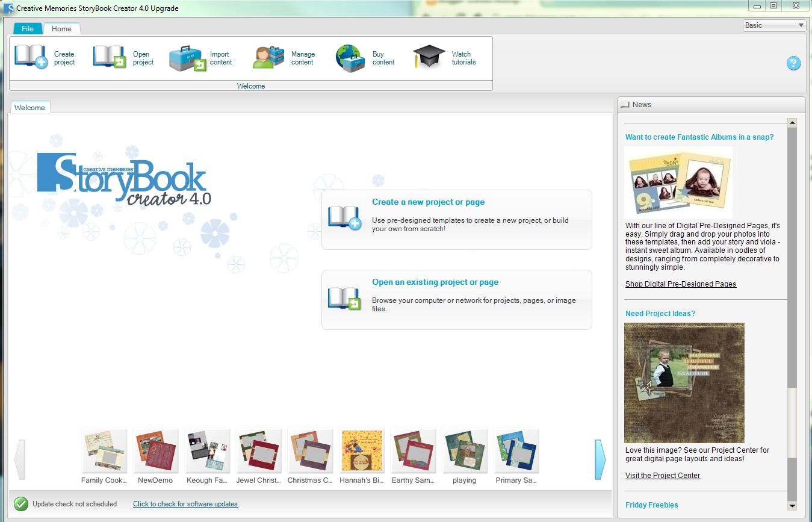Open help with the blue question mark icon

click(x=794, y=63)
